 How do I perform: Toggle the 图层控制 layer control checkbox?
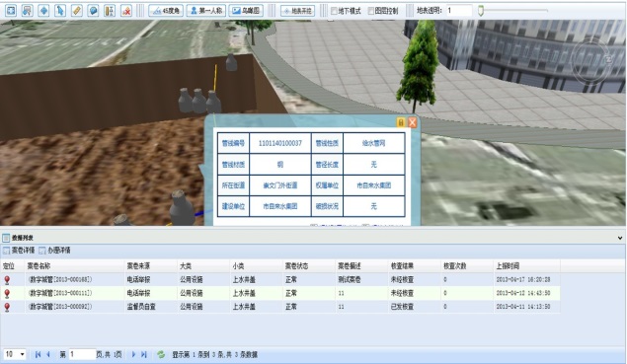pos(370,11)
